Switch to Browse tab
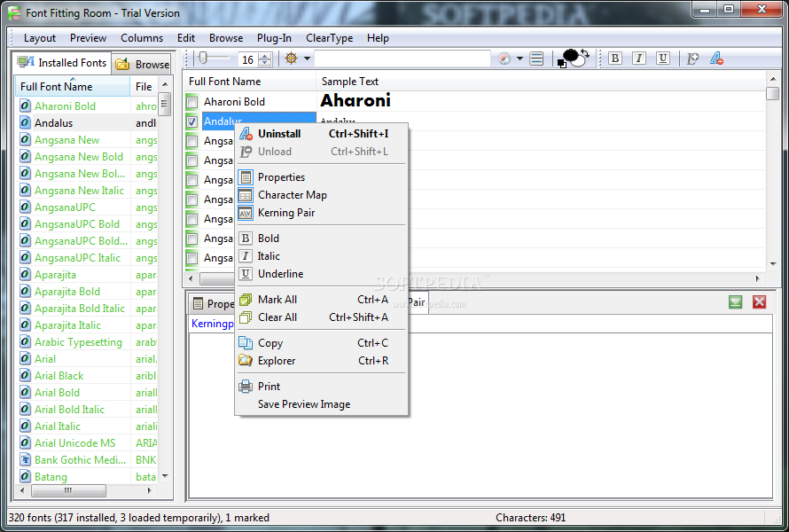The width and height of the screenshot is (789, 532). (142, 65)
